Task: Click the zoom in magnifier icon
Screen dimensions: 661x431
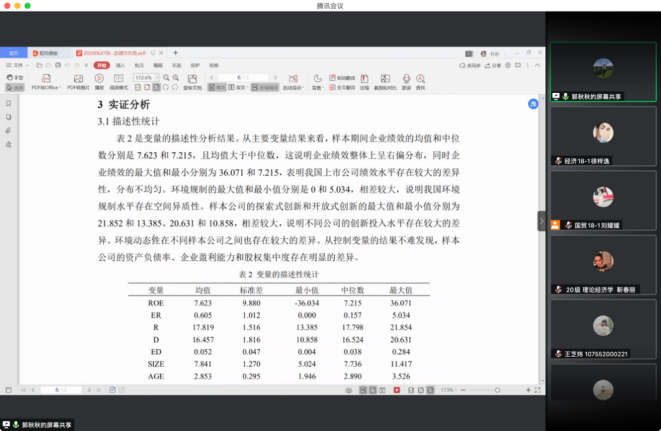Action: tap(176, 78)
